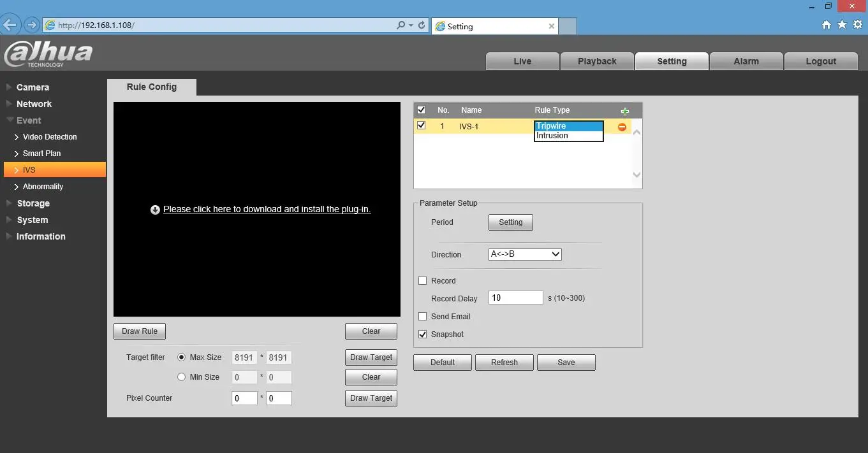
Task: Expand the Camera menu section
Action: point(33,87)
